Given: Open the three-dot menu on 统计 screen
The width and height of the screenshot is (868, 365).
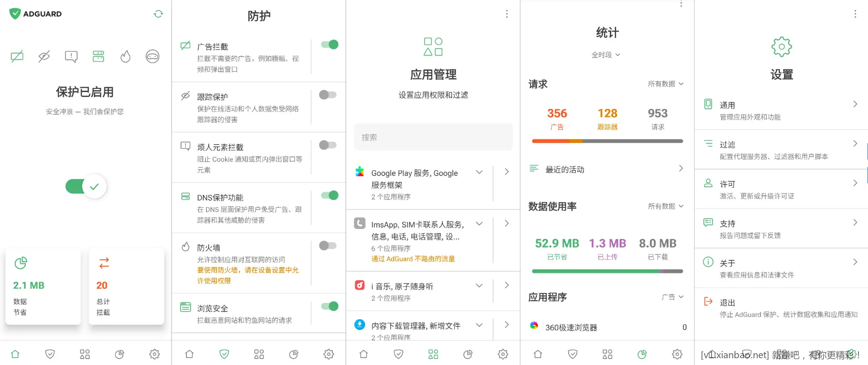Looking at the screenshot, I should [x=681, y=4].
